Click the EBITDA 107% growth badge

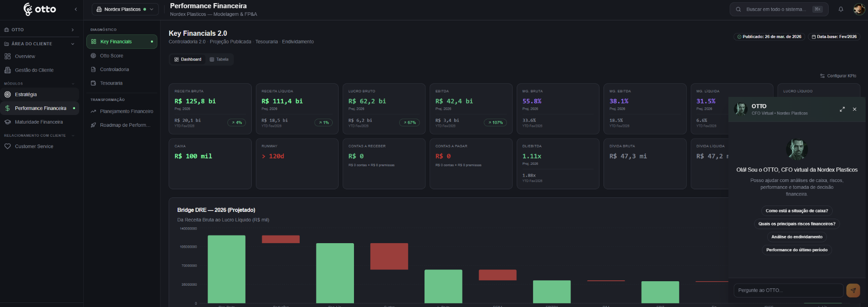[495, 123]
